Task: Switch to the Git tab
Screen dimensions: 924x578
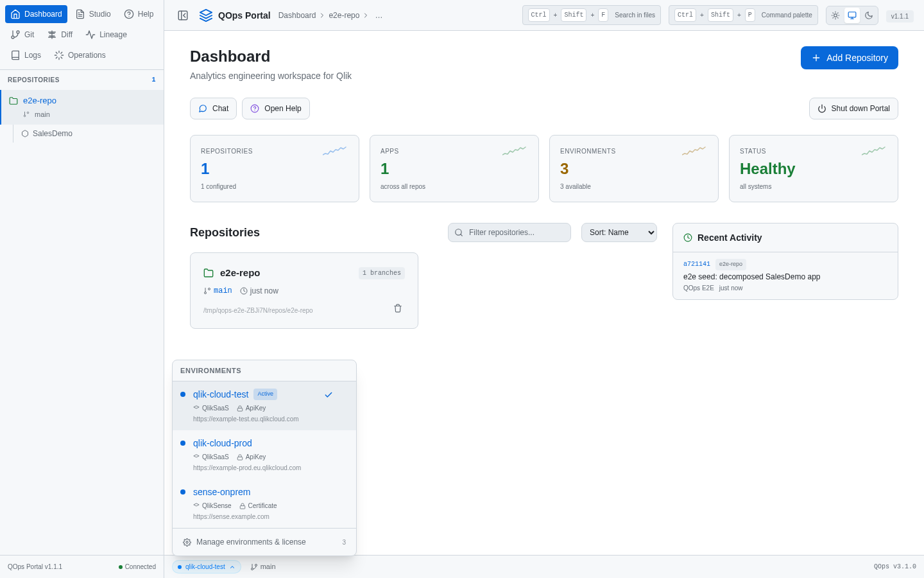Action: click(x=22, y=35)
